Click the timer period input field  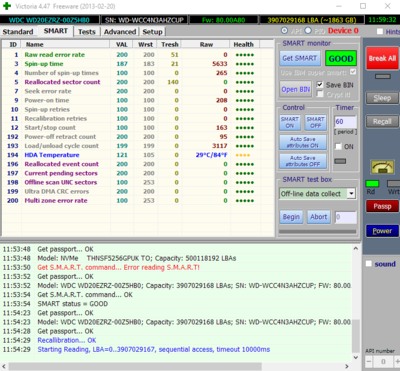pyautogui.click(x=345, y=121)
